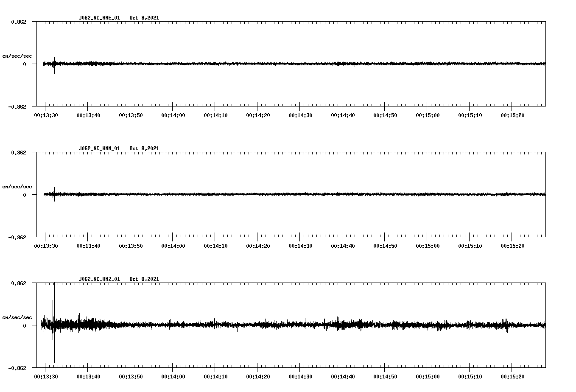Click the 00:13:30 time label under HNN plot
The height and width of the screenshot is (392, 576).
[x=46, y=246]
